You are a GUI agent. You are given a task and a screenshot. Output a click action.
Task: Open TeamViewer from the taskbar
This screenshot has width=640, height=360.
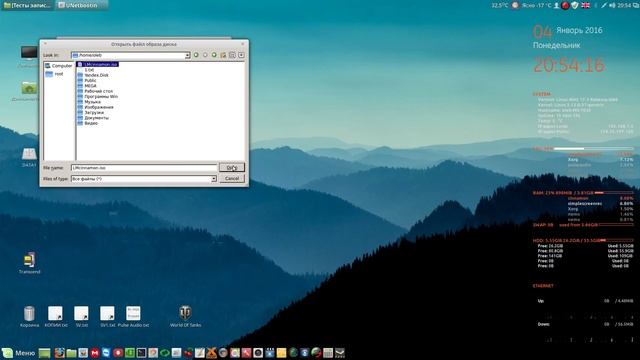pos(106,353)
